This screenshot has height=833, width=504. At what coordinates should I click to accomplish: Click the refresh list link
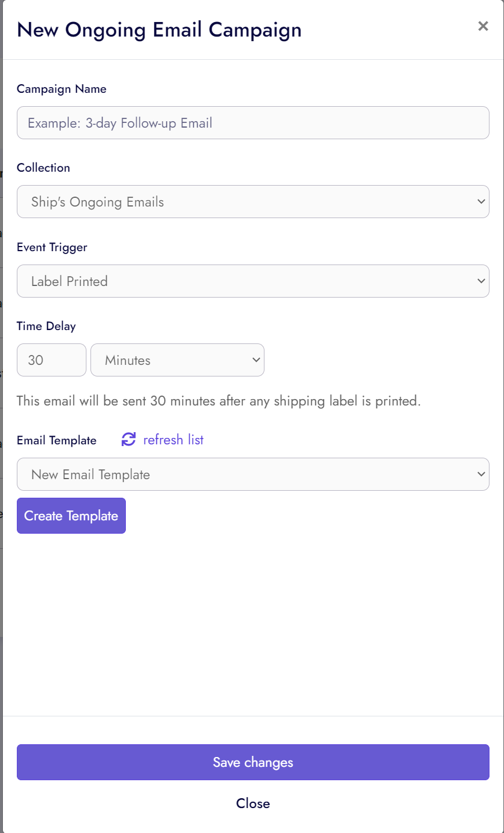[x=173, y=439]
